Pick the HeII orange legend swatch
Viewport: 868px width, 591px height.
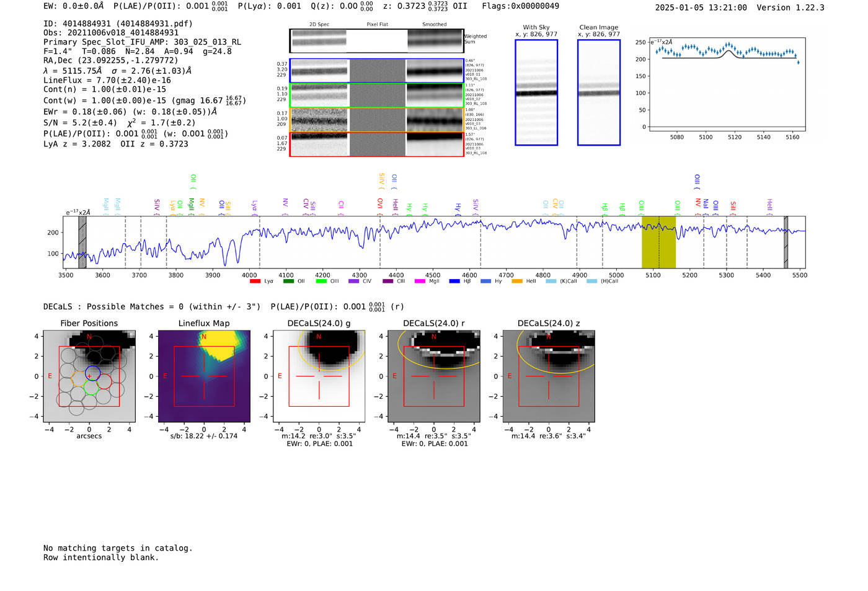coord(517,282)
